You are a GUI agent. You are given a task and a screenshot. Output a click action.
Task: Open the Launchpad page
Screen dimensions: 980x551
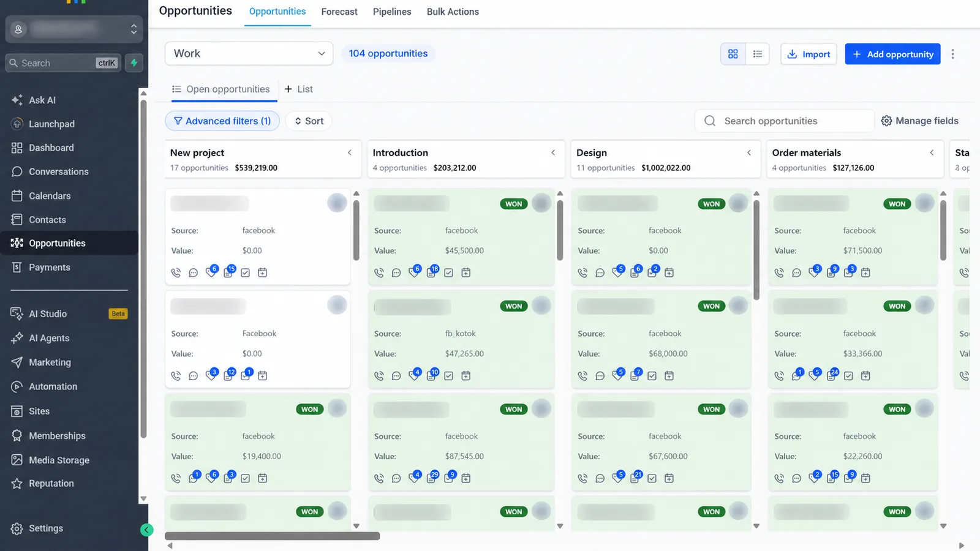pyautogui.click(x=51, y=124)
